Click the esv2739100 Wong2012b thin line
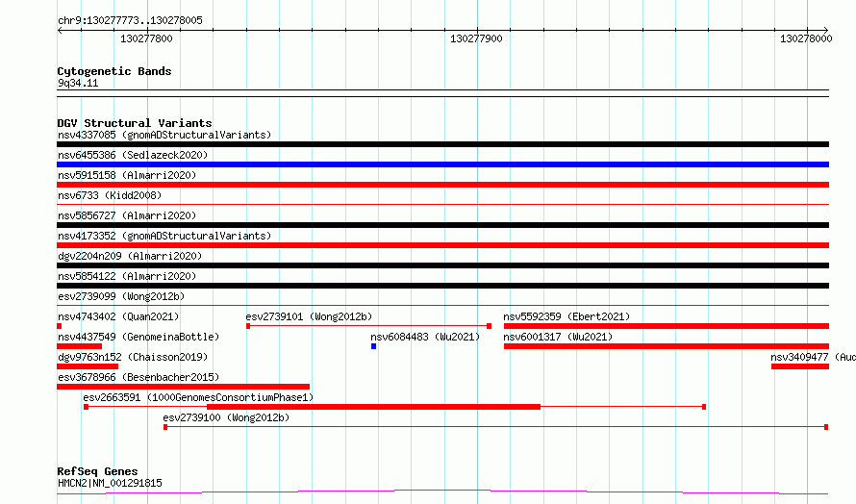The image size is (856, 504). pyautogui.click(x=495, y=427)
